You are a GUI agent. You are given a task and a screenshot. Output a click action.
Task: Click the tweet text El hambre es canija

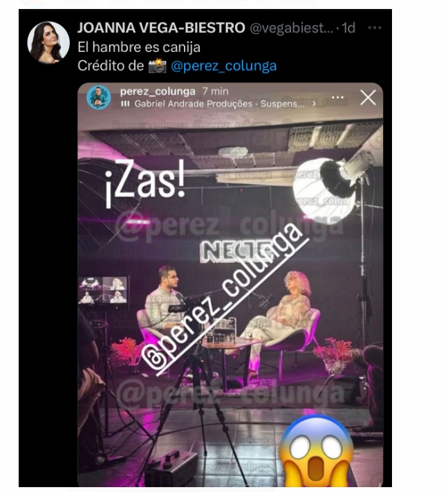click(139, 47)
